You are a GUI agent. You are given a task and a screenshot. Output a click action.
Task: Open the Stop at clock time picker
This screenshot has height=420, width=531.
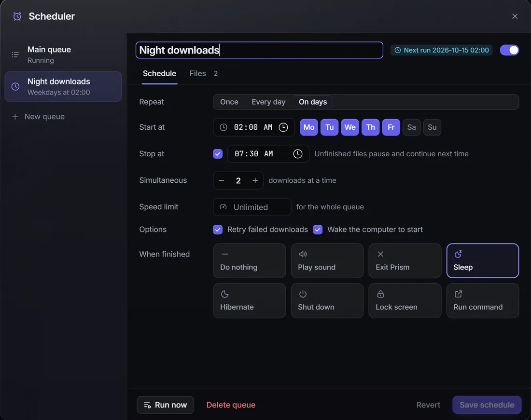click(x=298, y=154)
